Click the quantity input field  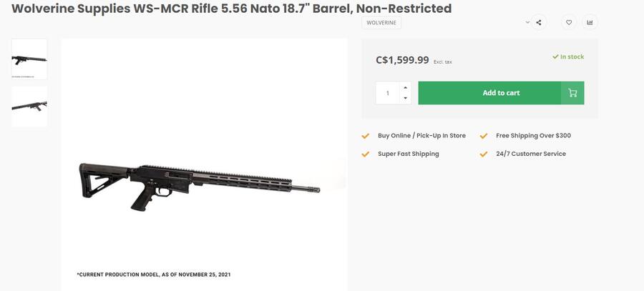pos(388,93)
